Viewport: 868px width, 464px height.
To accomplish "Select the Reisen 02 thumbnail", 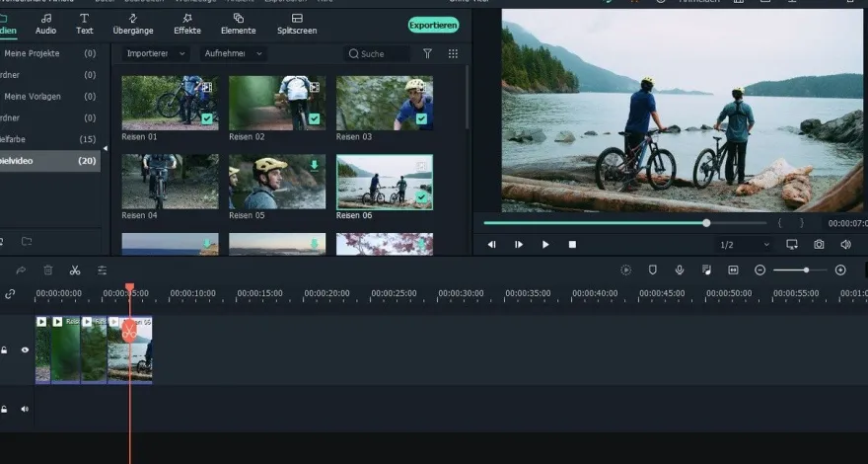I will [x=277, y=103].
